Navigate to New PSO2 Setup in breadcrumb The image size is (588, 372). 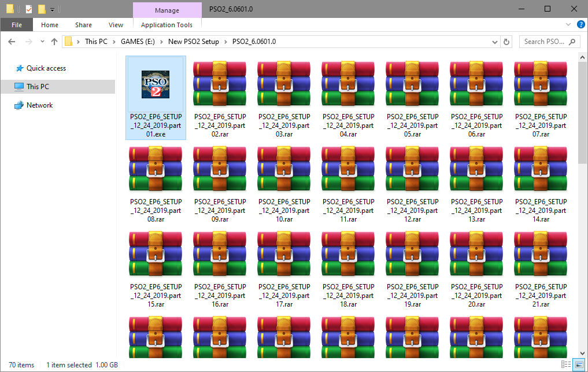click(x=194, y=42)
